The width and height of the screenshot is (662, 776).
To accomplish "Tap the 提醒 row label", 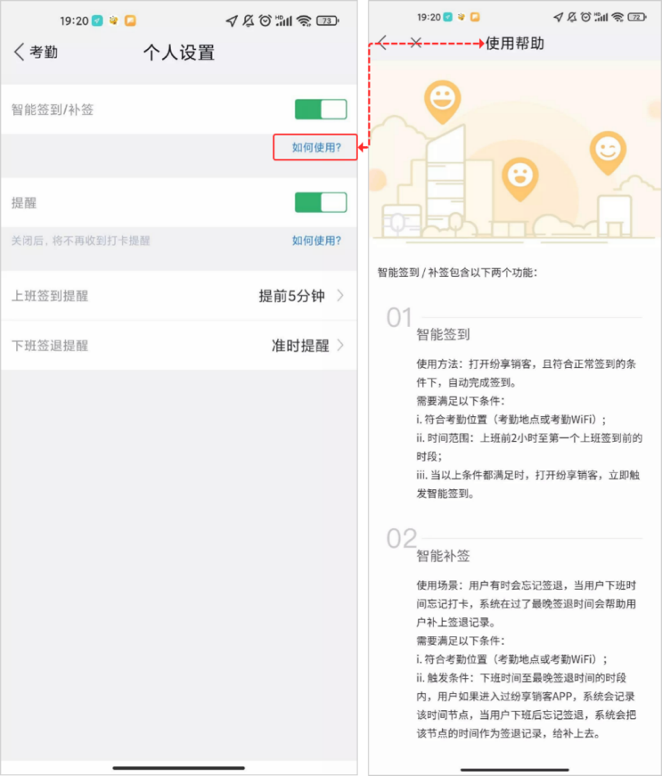I will click(x=24, y=202).
